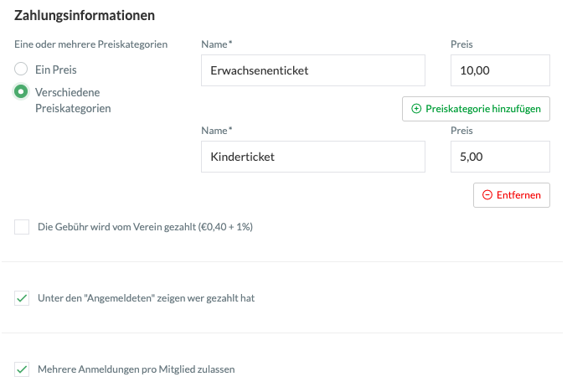The image size is (567, 392).
Task: Select the Ein Preis radio button
Action: (21, 69)
